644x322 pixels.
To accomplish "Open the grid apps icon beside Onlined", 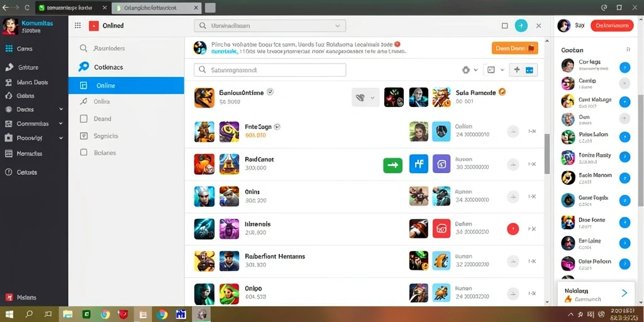I will (77, 25).
